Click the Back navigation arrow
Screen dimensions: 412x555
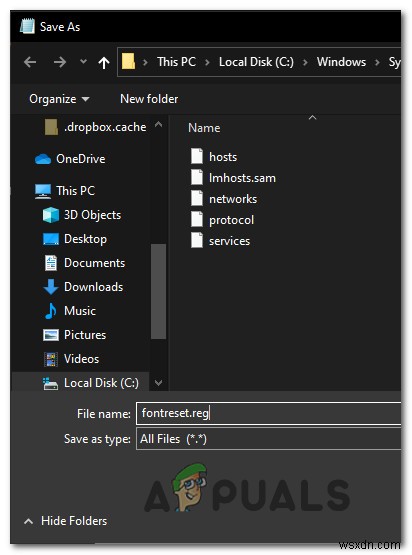30,62
